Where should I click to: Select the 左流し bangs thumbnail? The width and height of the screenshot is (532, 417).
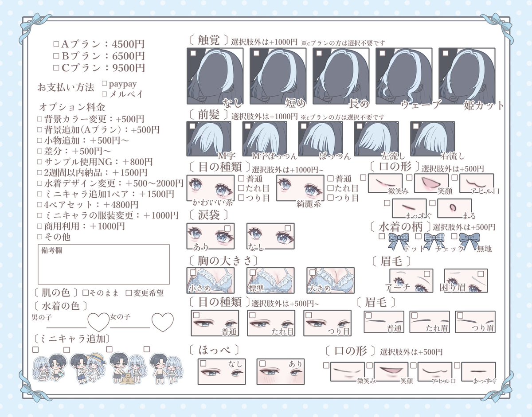coord(376,139)
